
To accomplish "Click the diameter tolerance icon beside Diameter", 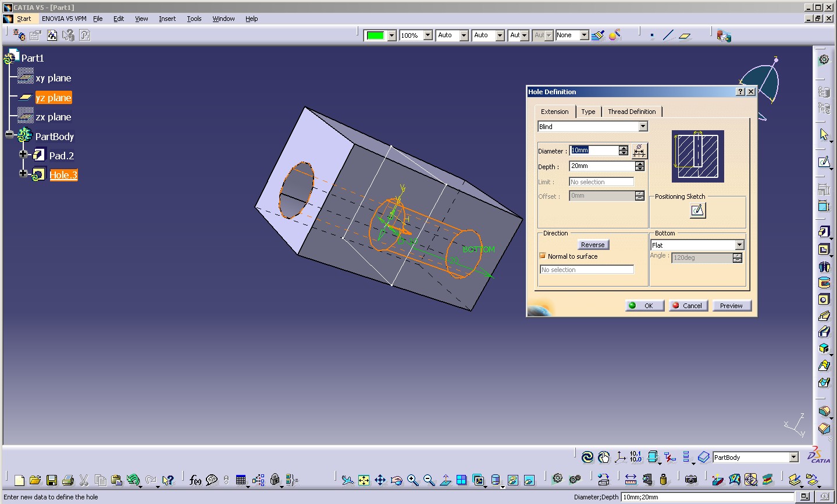I will 639,151.
